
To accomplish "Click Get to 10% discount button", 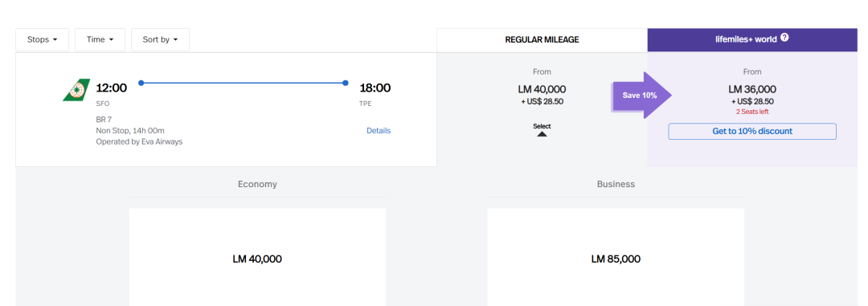I will tap(752, 131).
